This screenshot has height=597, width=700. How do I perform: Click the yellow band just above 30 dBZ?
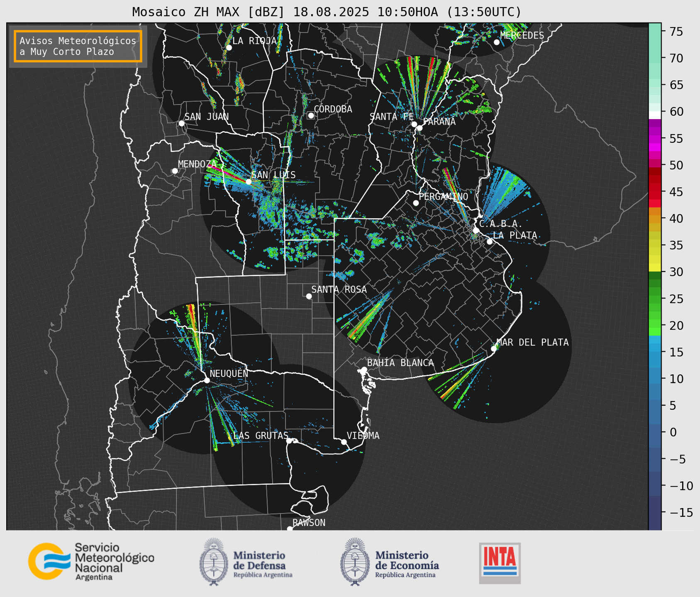pos(655,268)
